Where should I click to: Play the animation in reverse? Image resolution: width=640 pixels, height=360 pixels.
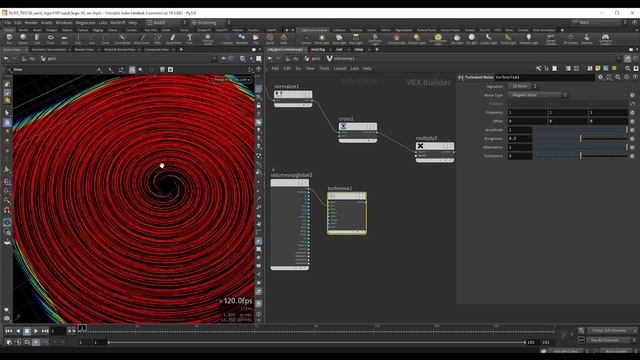click(18, 331)
